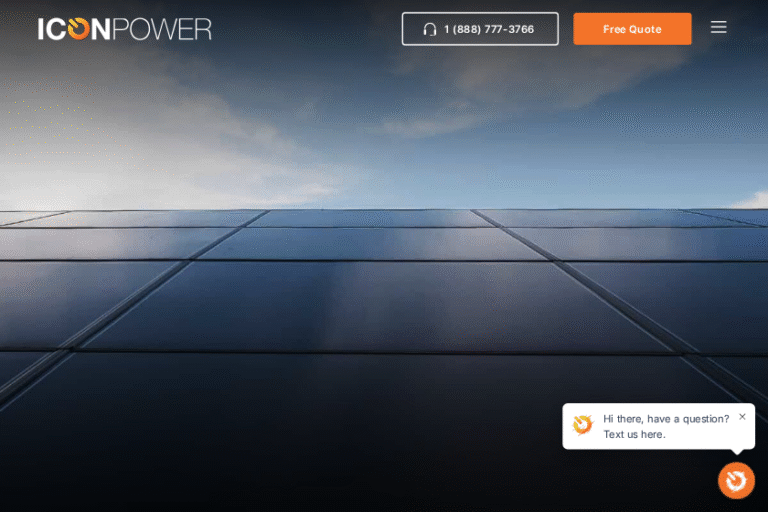Viewport: 768px width, 512px height.
Task: Open "Hi there, have a question?" message
Action: (x=666, y=419)
